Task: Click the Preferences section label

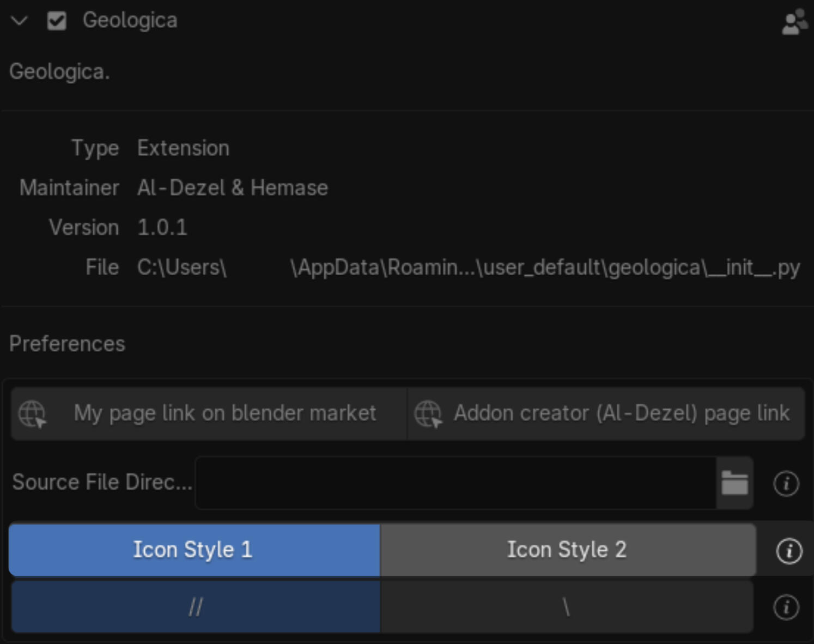Action: (67, 344)
